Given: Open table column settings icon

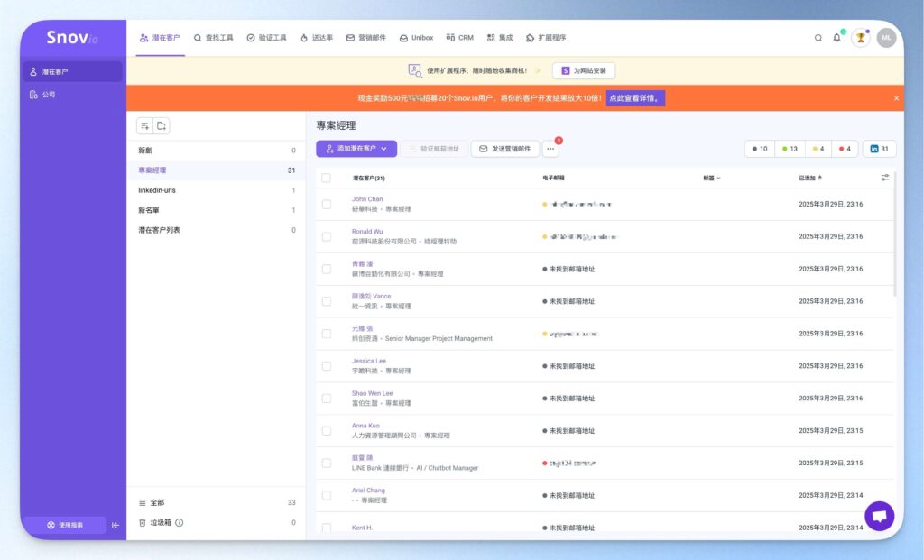Looking at the screenshot, I should coord(884,178).
